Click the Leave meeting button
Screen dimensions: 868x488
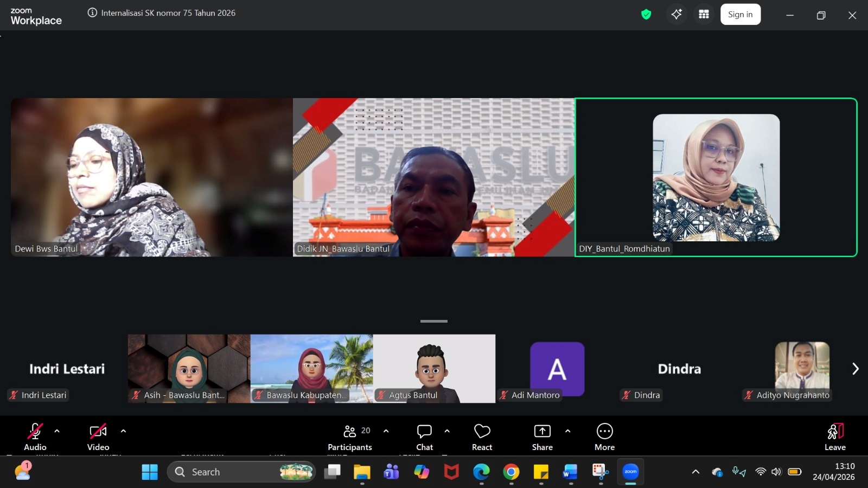[x=835, y=436]
